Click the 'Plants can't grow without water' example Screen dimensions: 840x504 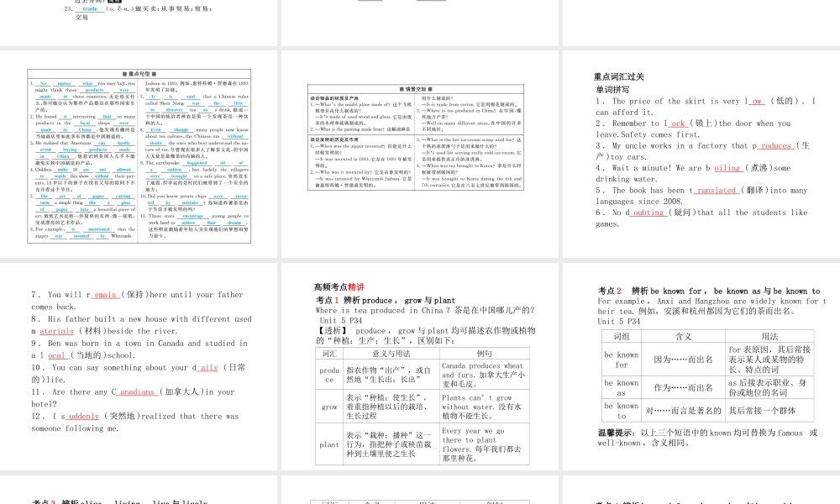485,407
